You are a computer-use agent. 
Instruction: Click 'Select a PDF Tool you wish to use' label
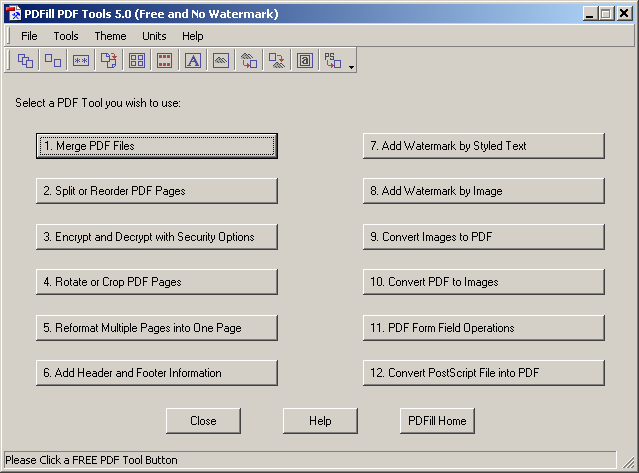coord(98,103)
